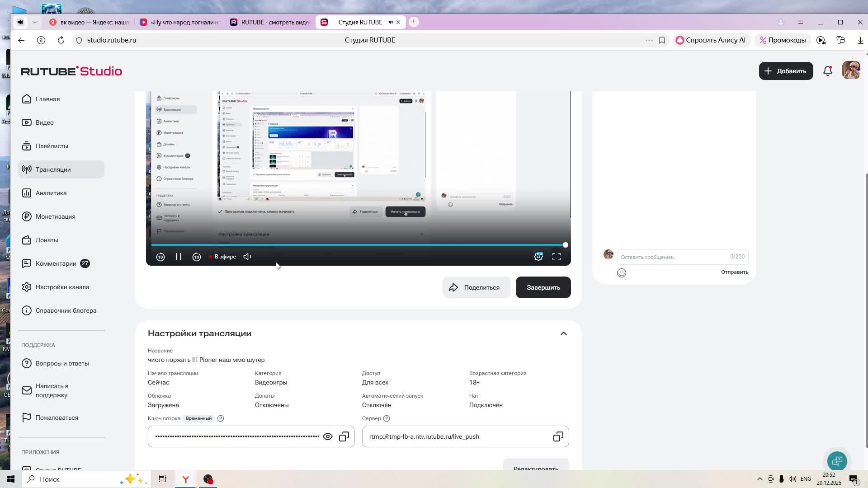Copy the RTMP server URL
The height and width of the screenshot is (488, 868).
[x=558, y=436]
